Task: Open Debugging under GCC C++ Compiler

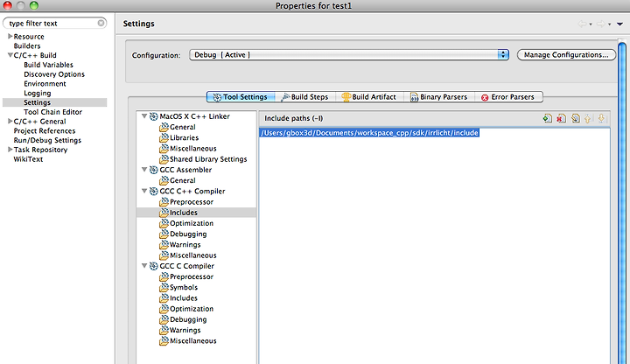Action: (188, 234)
